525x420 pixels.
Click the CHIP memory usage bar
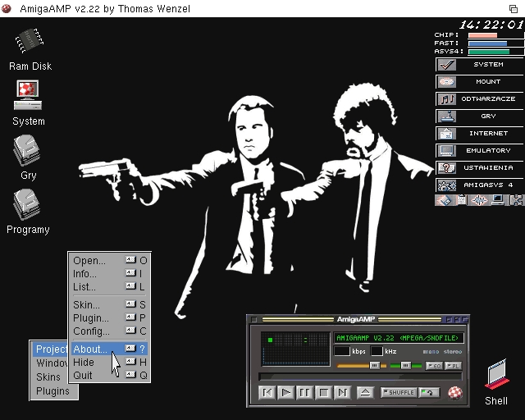495,35
